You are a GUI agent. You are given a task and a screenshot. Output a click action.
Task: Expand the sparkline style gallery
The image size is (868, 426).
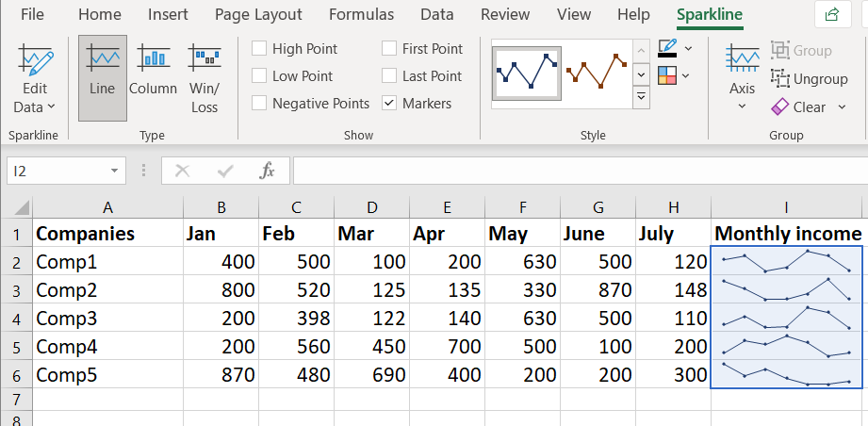(642, 96)
